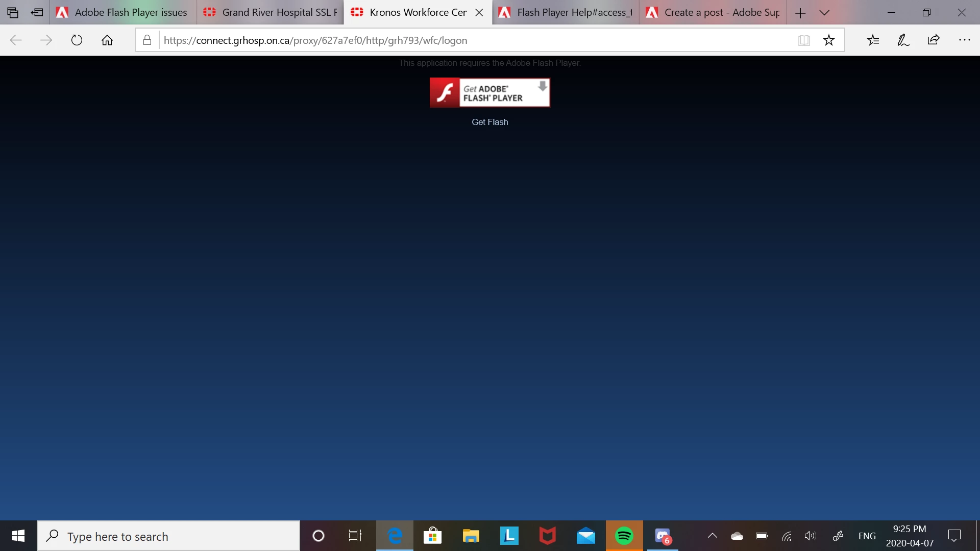Show hidden system tray icons
Image resolution: width=980 pixels, height=551 pixels.
712,536
